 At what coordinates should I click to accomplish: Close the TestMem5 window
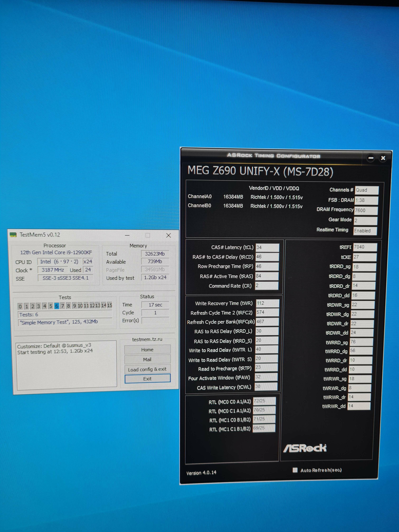click(x=168, y=236)
